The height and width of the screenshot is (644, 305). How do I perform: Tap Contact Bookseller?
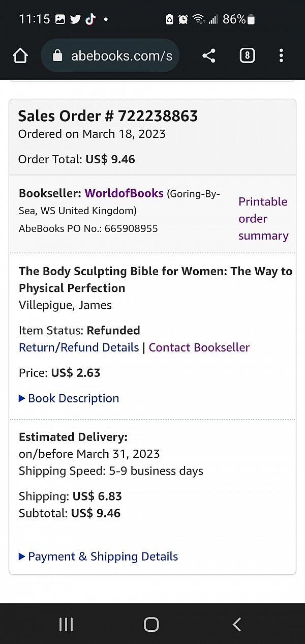coord(200,347)
